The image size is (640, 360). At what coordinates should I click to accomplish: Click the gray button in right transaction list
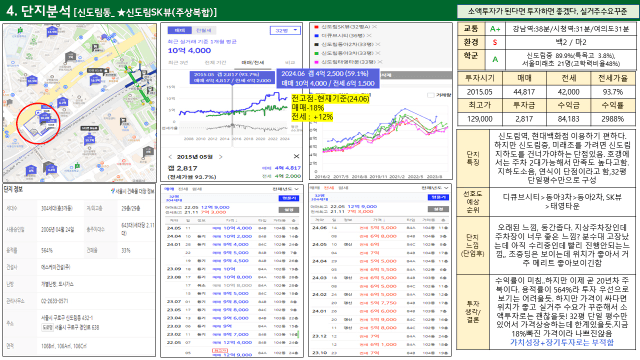coord(438,209)
